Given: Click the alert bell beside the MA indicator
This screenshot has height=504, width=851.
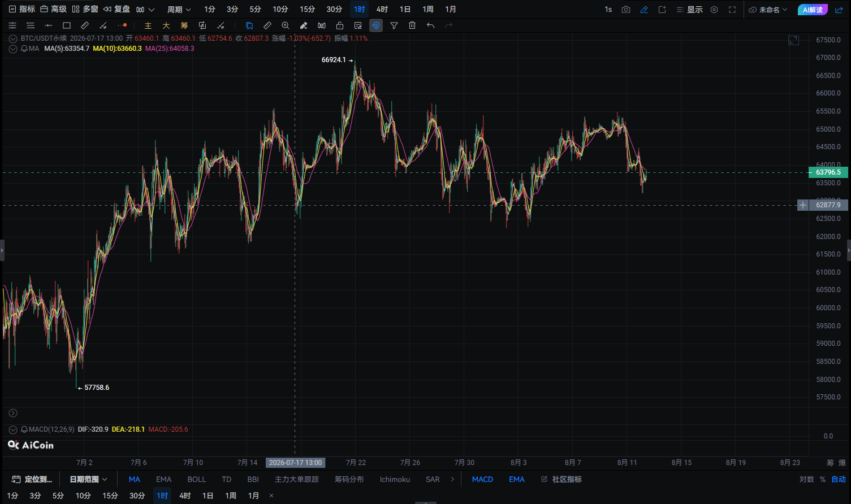Looking at the screenshot, I should (x=24, y=49).
